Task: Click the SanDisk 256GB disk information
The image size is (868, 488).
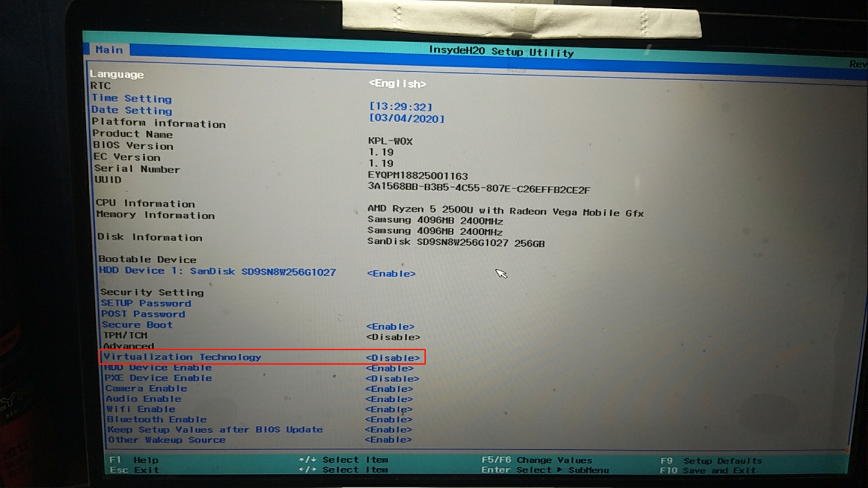Action: point(456,243)
